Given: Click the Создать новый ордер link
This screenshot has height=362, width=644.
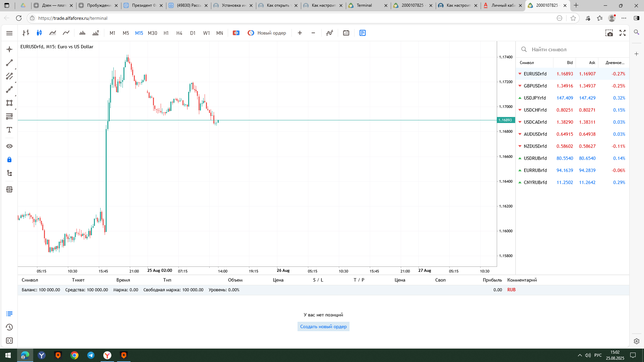Looking at the screenshot, I should tap(323, 326).
